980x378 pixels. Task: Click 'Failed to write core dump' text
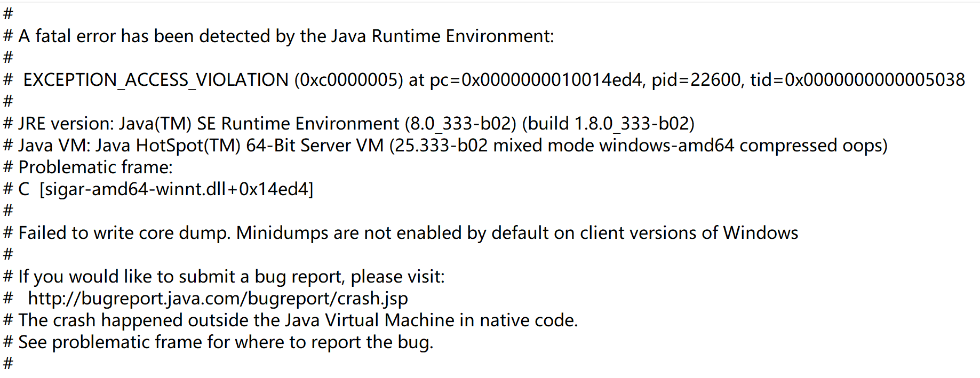click(124, 233)
